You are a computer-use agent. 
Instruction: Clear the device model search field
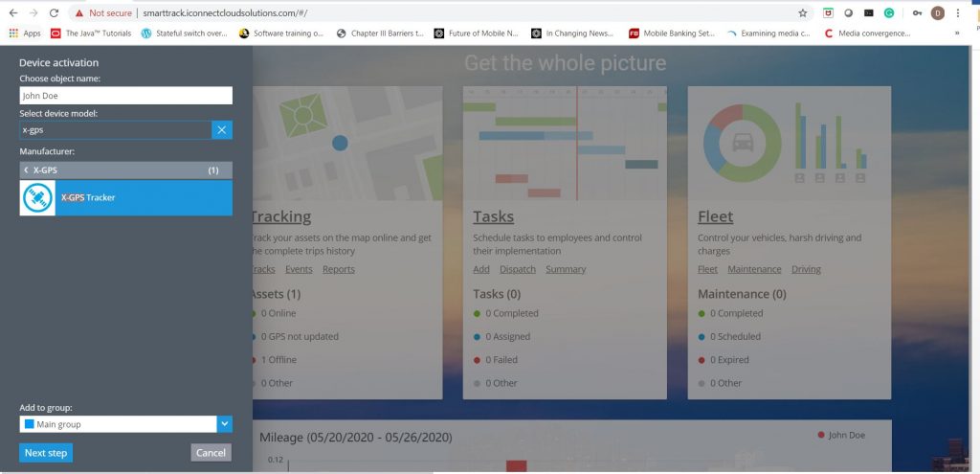click(x=221, y=130)
